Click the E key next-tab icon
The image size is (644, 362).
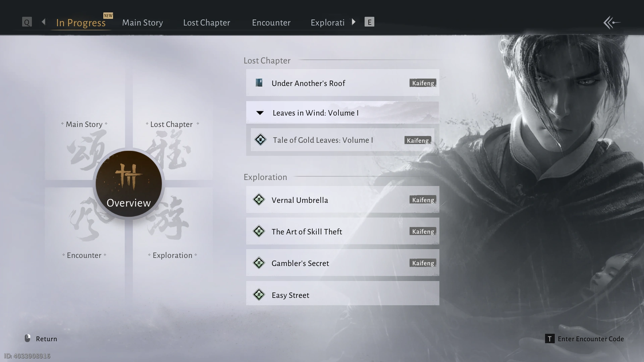369,22
